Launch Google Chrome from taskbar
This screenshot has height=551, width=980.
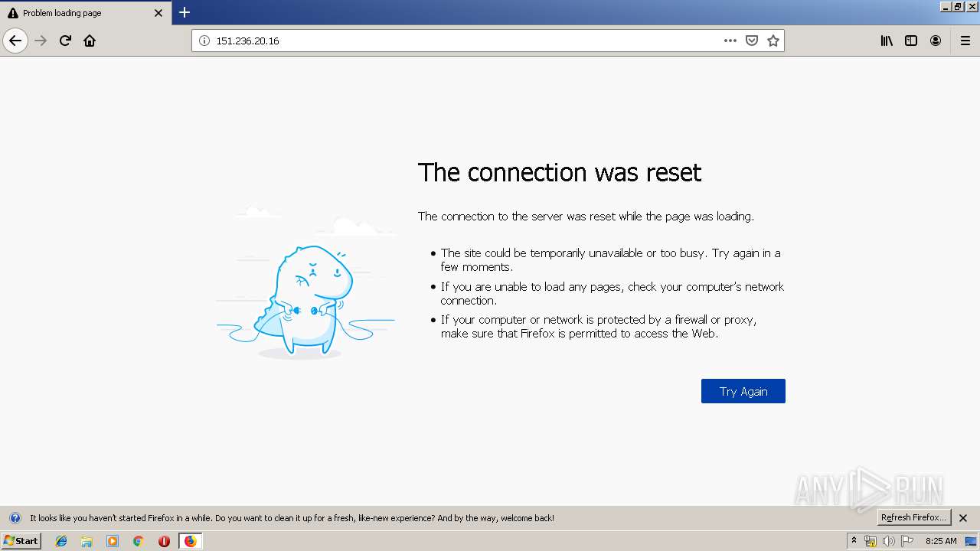coord(139,541)
